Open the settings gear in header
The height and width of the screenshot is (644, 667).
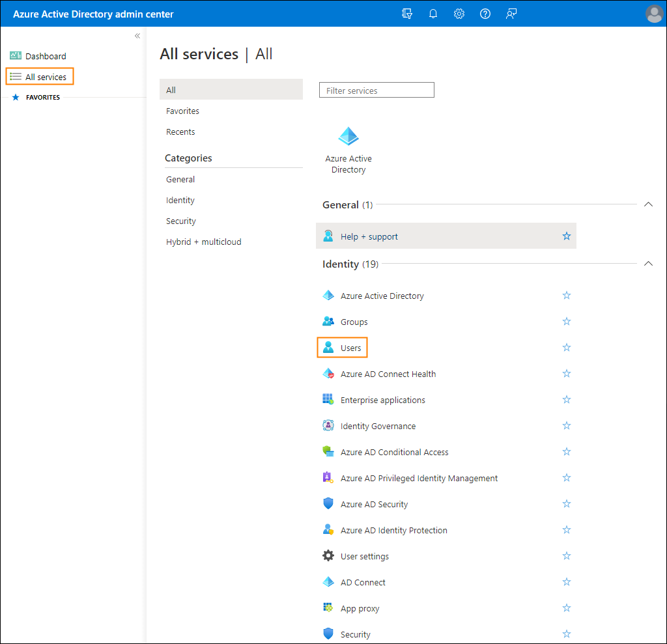459,14
